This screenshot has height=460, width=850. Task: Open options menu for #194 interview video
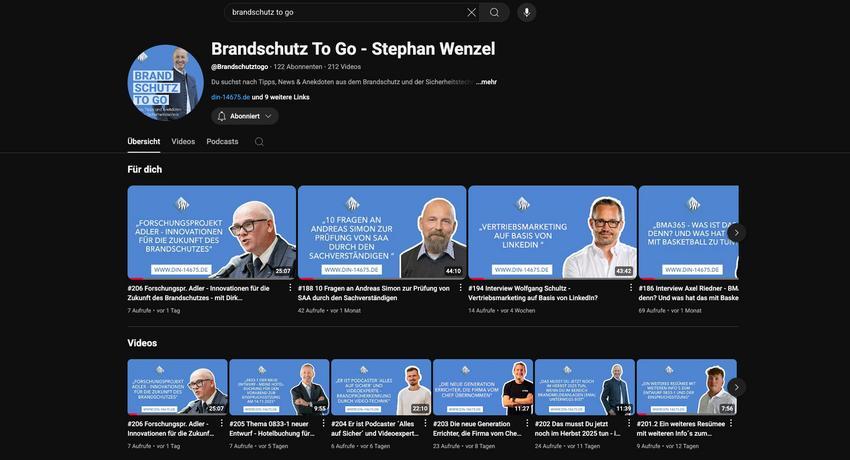(x=631, y=288)
